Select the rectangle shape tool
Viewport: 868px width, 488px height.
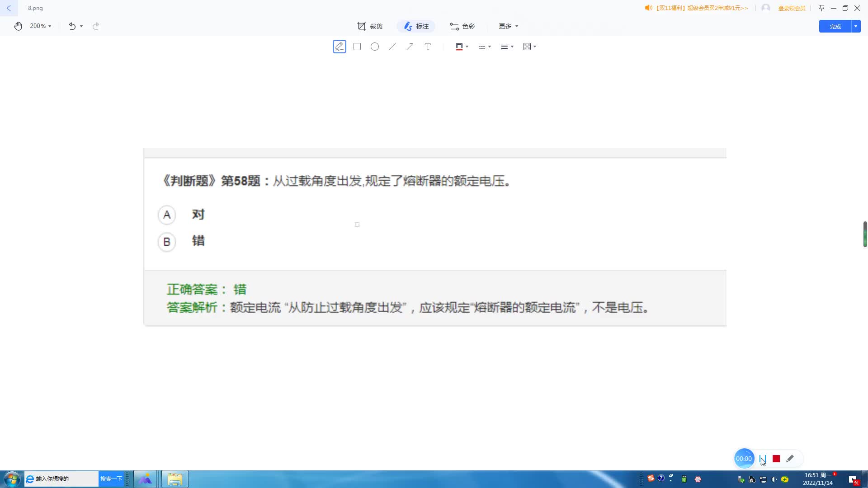(x=357, y=47)
